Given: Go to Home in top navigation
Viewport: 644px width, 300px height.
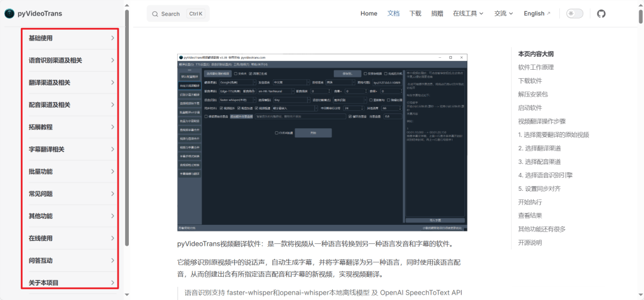Looking at the screenshot, I should tap(369, 14).
